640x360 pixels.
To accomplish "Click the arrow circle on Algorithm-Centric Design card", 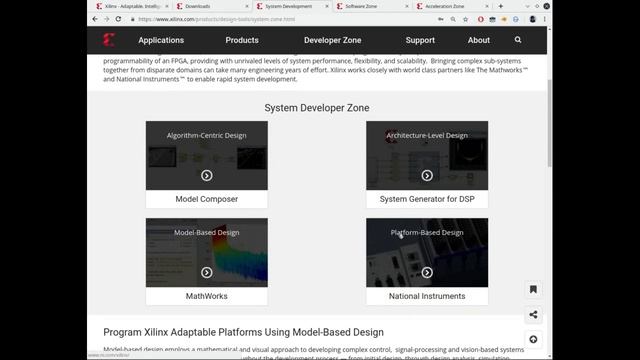I will 207,176.
